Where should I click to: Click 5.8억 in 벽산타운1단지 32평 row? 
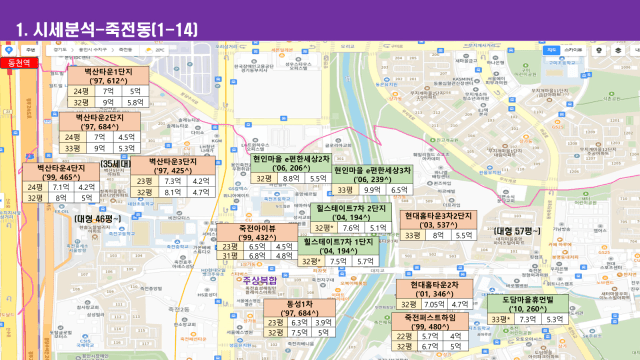click(135, 102)
